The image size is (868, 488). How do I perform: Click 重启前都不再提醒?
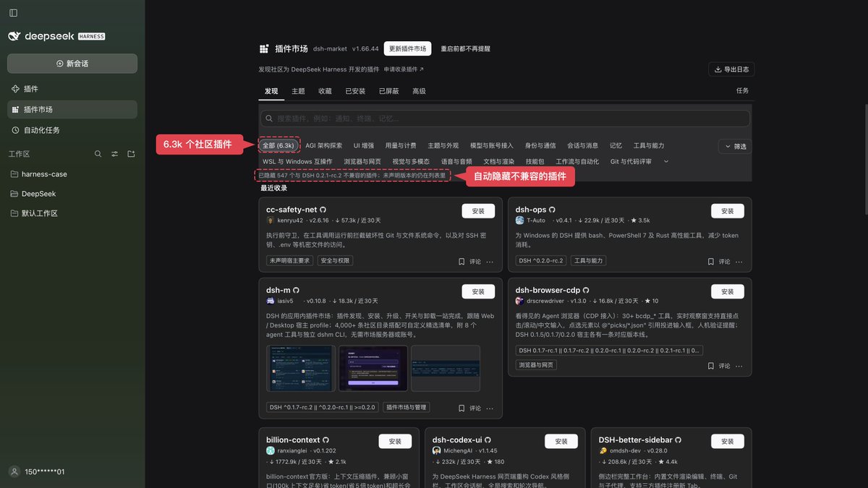465,48
